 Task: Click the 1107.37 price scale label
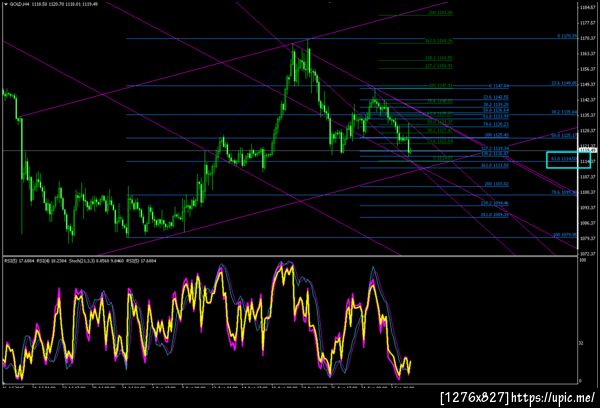(x=587, y=177)
